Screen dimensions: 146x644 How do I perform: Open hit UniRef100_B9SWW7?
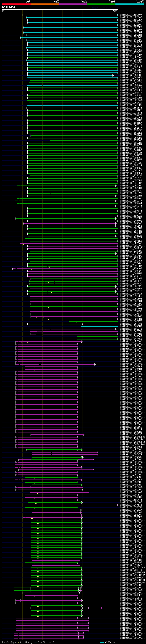coord(131,15)
